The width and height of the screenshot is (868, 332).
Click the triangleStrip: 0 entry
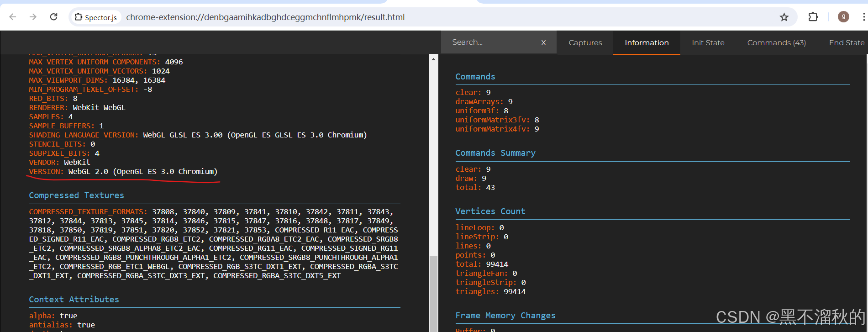tap(491, 283)
